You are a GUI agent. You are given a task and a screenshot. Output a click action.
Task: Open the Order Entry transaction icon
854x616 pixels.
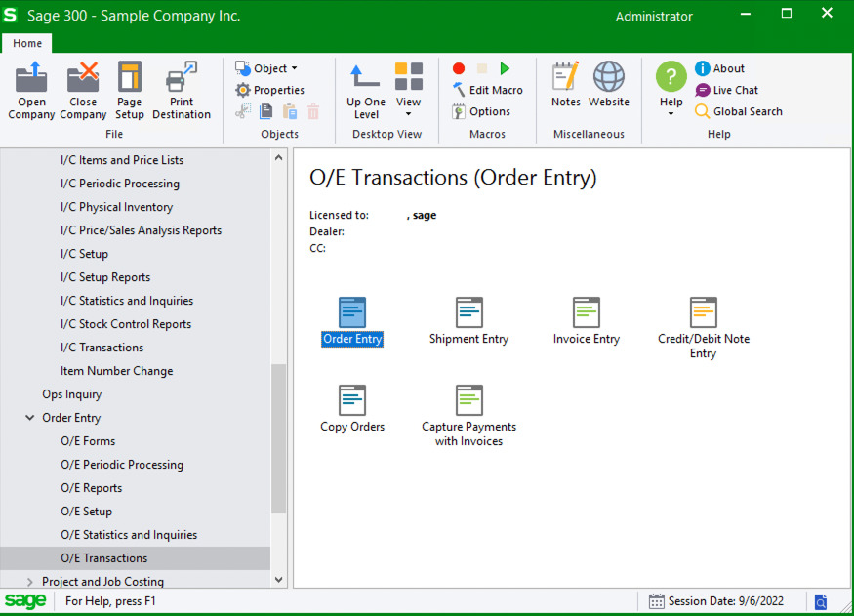pyautogui.click(x=351, y=313)
